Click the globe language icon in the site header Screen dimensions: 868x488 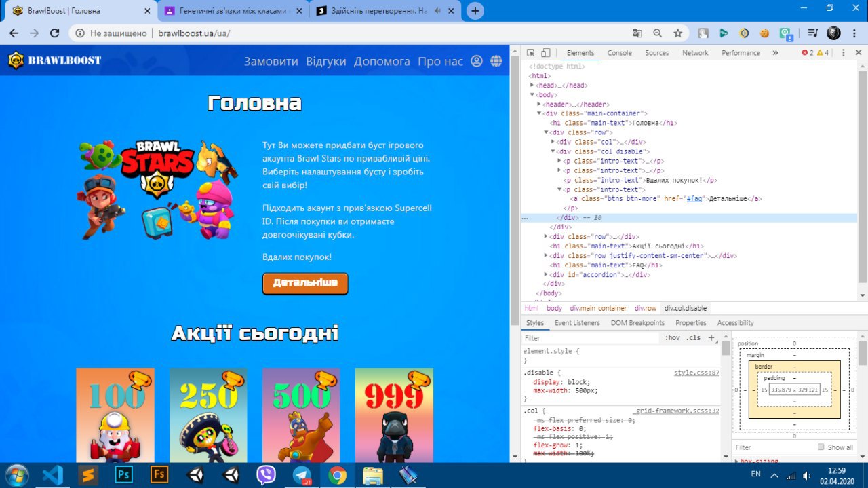click(x=496, y=61)
